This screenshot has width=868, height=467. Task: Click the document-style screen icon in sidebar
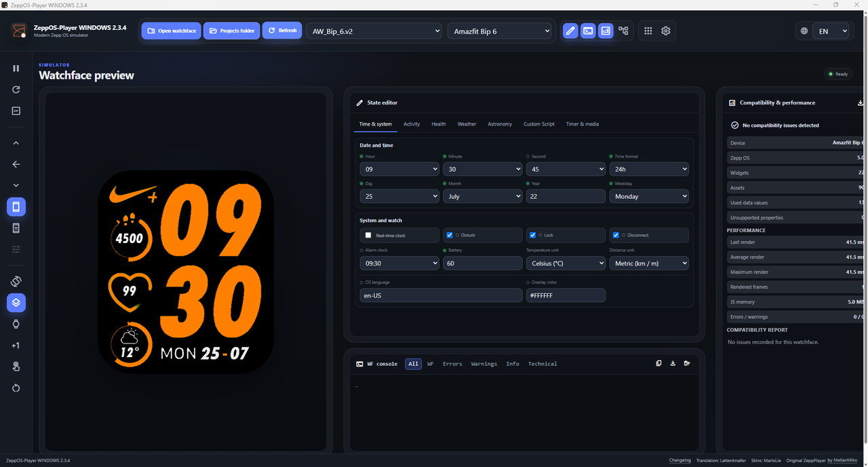16,229
